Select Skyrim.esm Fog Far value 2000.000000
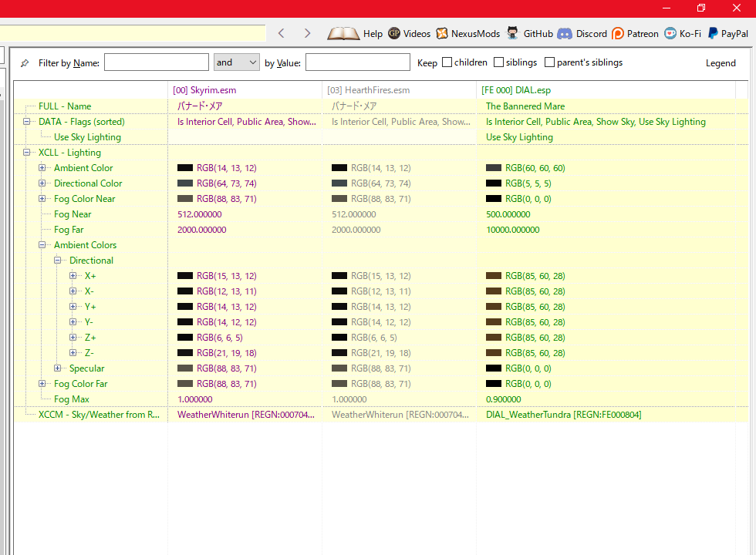The height and width of the screenshot is (555, 756). point(201,230)
